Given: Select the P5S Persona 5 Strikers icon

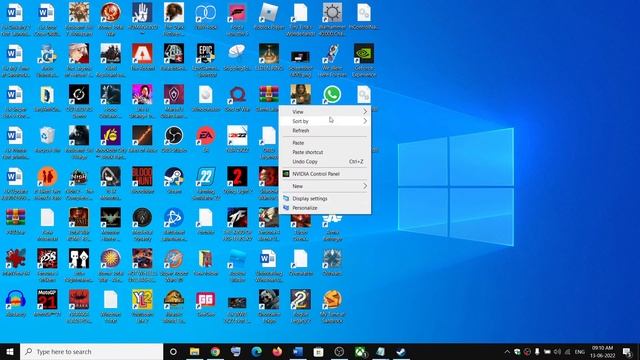Looking at the screenshot, I should tap(47, 258).
